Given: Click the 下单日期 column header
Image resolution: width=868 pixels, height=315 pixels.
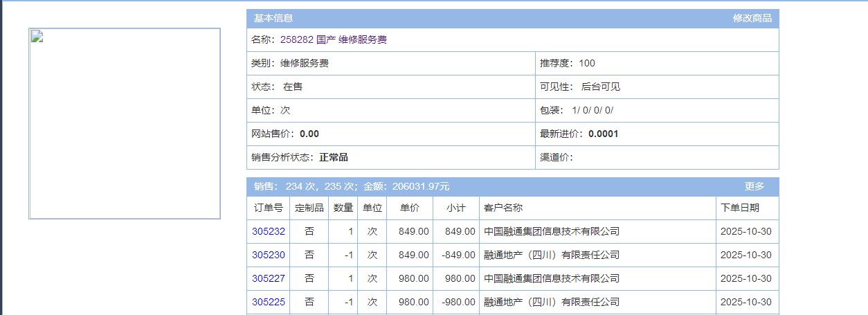Looking at the screenshot, I should (x=739, y=208).
